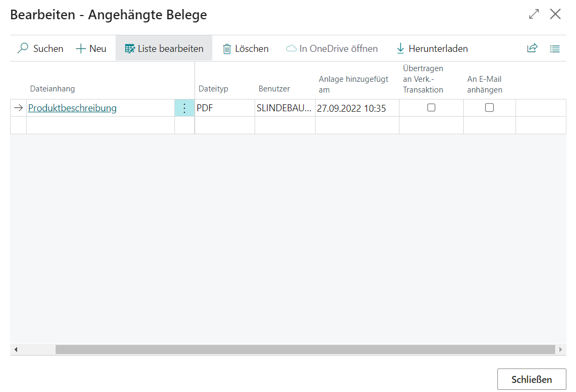Click the horizontal scrollbar track
The height and width of the screenshot is (392, 576).
[305, 349]
